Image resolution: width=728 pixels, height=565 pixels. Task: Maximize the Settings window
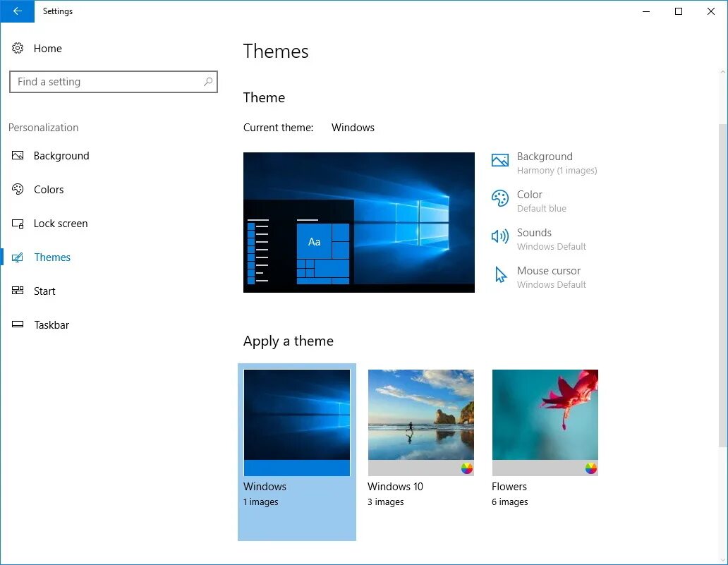pyautogui.click(x=679, y=11)
